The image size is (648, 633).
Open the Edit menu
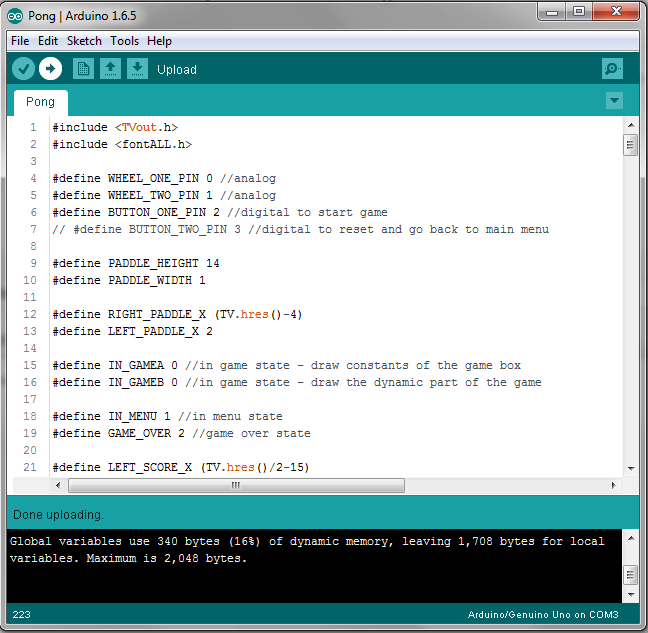tap(48, 41)
